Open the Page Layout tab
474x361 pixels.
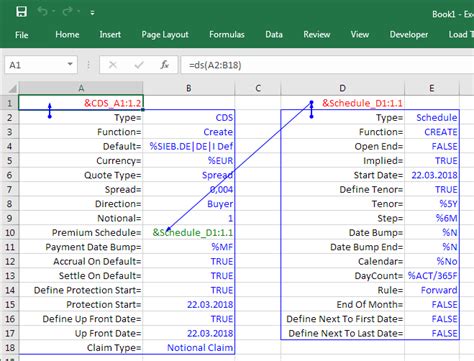pyautogui.click(x=165, y=35)
